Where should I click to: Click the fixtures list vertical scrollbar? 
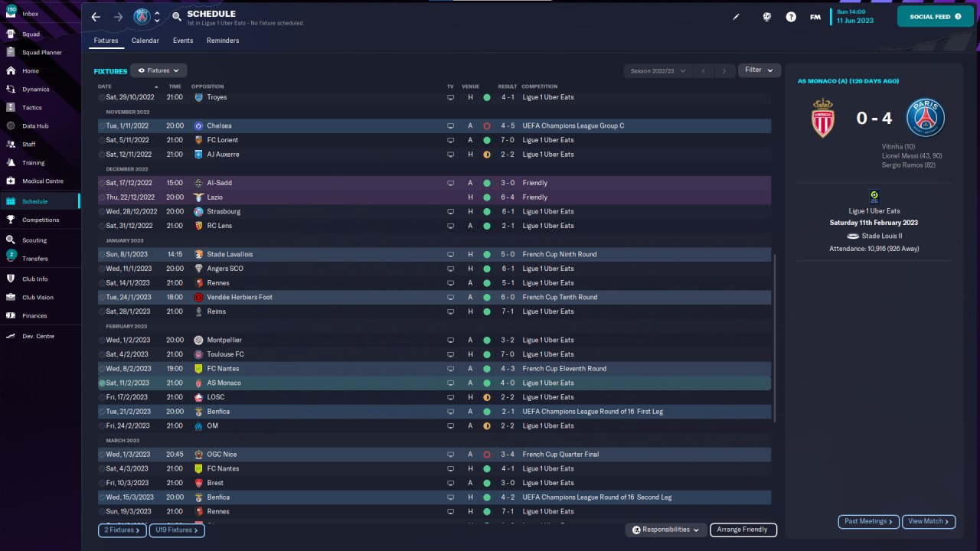point(775,338)
